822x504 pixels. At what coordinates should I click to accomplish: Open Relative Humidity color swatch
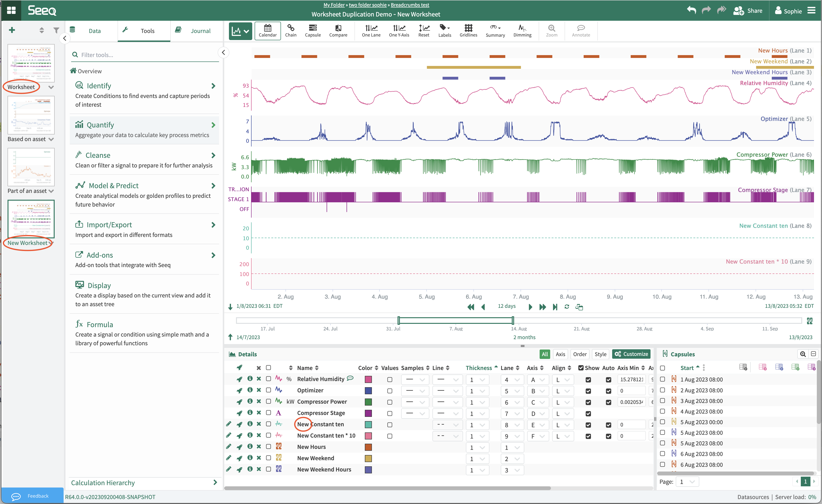click(368, 380)
